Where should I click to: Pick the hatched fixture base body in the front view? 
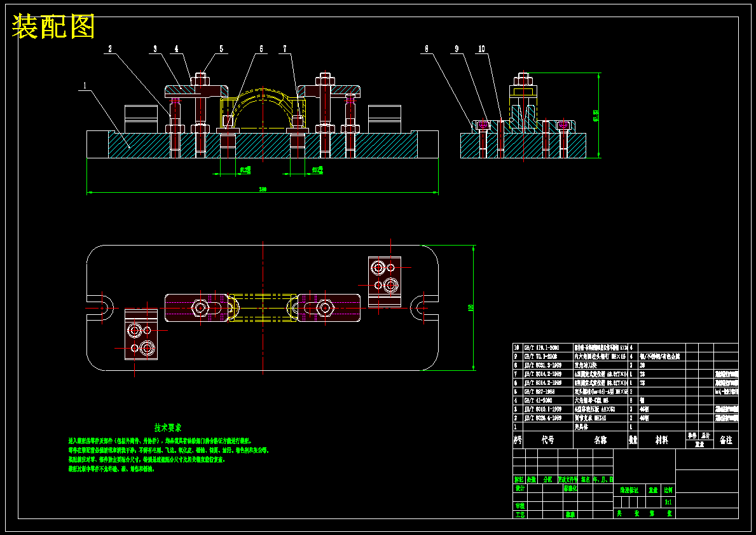pos(263,145)
